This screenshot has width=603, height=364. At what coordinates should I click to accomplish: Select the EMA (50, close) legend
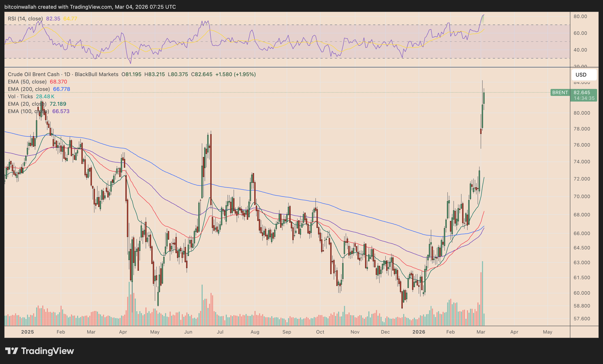[27, 82]
